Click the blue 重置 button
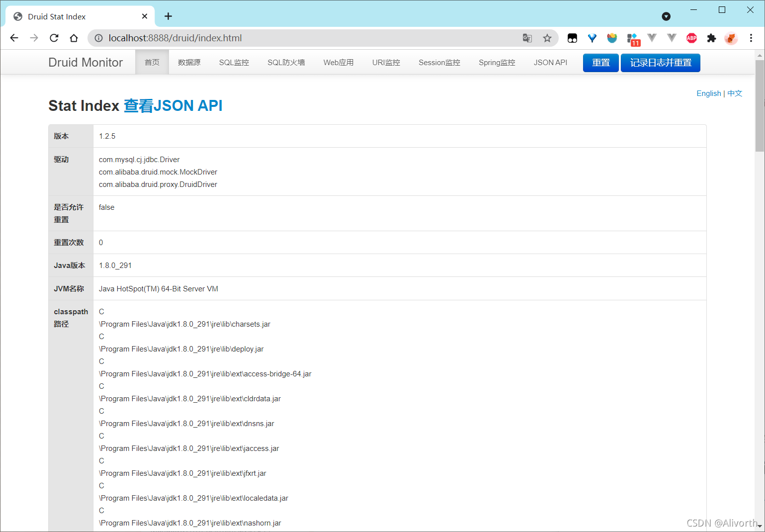This screenshot has height=532, width=765. 601,63
